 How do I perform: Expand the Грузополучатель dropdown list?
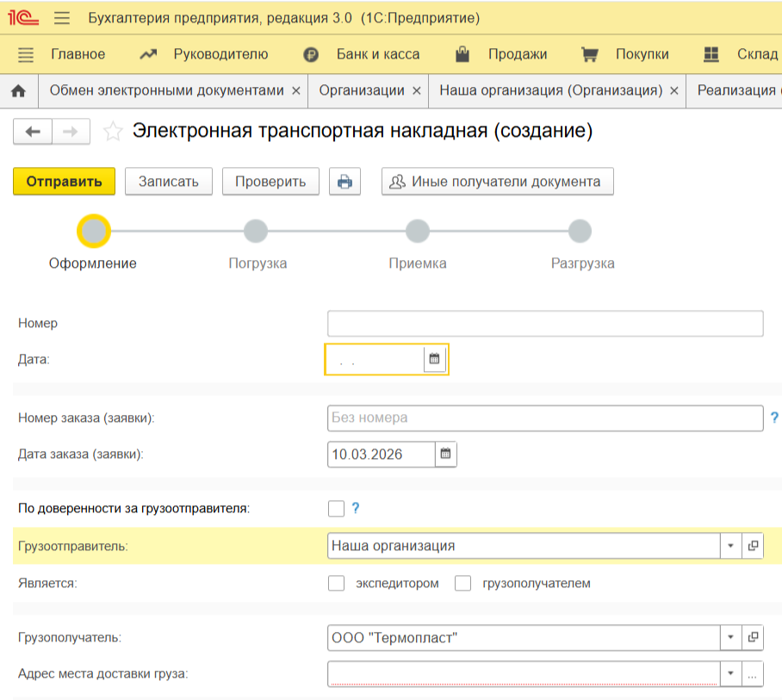[729, 638]
